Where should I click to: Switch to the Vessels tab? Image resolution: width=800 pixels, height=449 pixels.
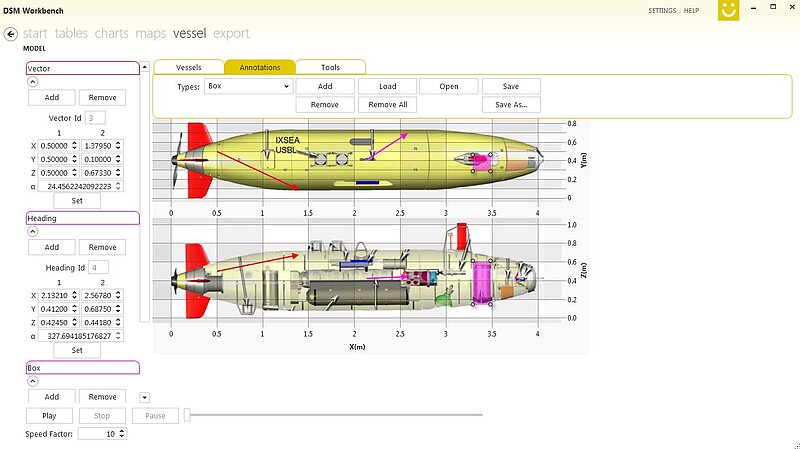188,67
